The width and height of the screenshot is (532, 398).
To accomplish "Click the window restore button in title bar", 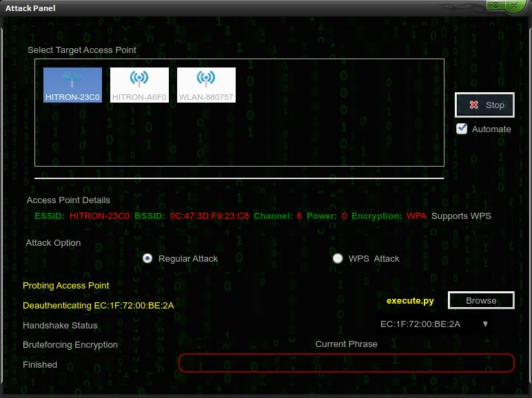I will [496, 5].
